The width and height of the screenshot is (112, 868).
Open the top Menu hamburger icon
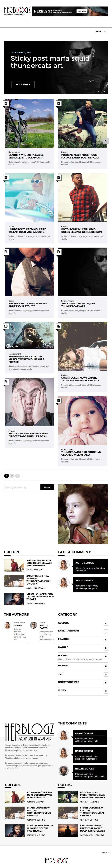coord(105,32)
